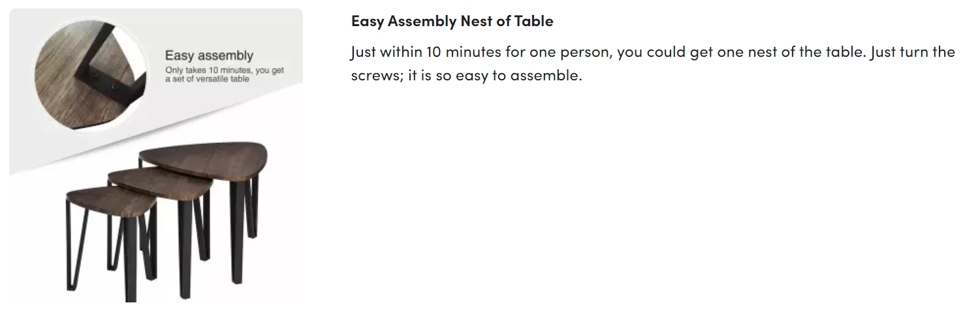
Task: Select the circular close-up of the table corner
Action: tap(89, 72)
